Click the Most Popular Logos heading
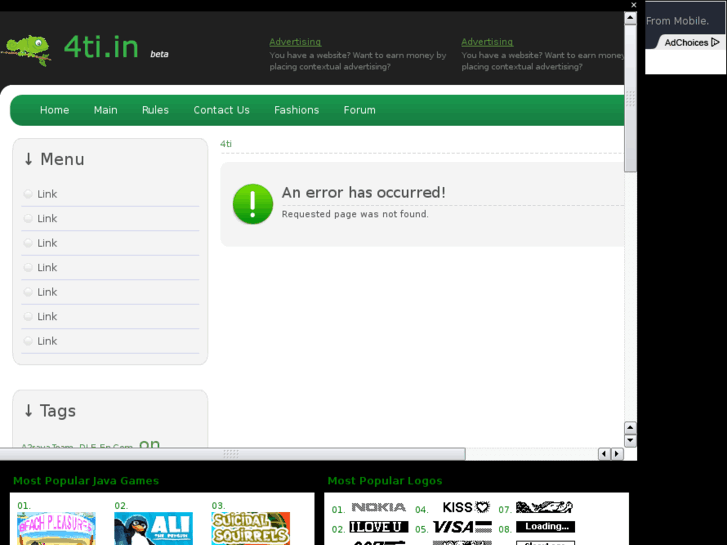The width and height of the screenshot is (727, 545). 385,481
